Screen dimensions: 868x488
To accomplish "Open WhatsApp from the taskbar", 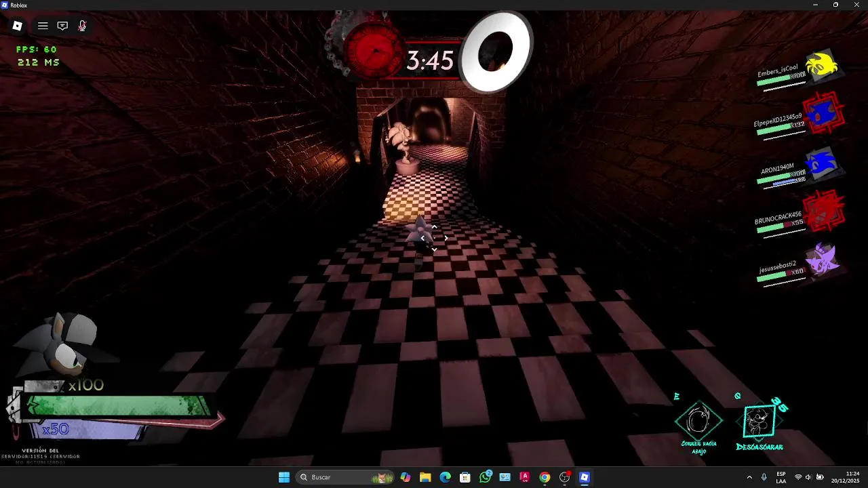I will 485,477.
